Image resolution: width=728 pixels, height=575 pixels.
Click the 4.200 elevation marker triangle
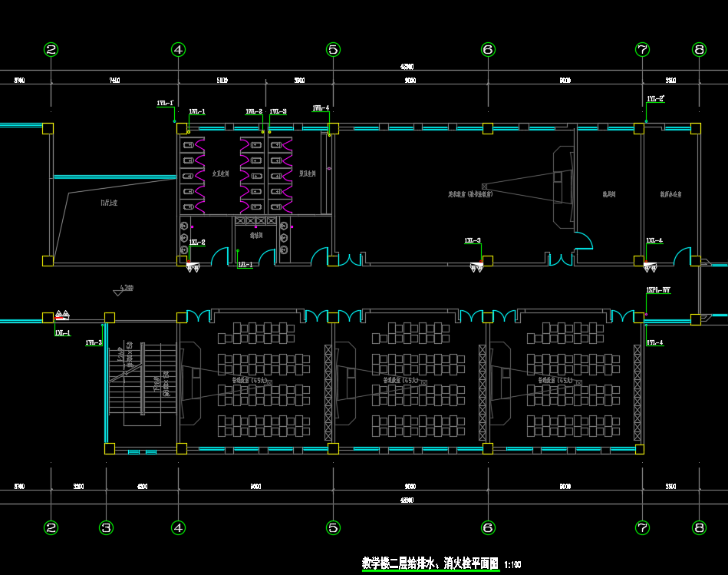tap(118, 292)
